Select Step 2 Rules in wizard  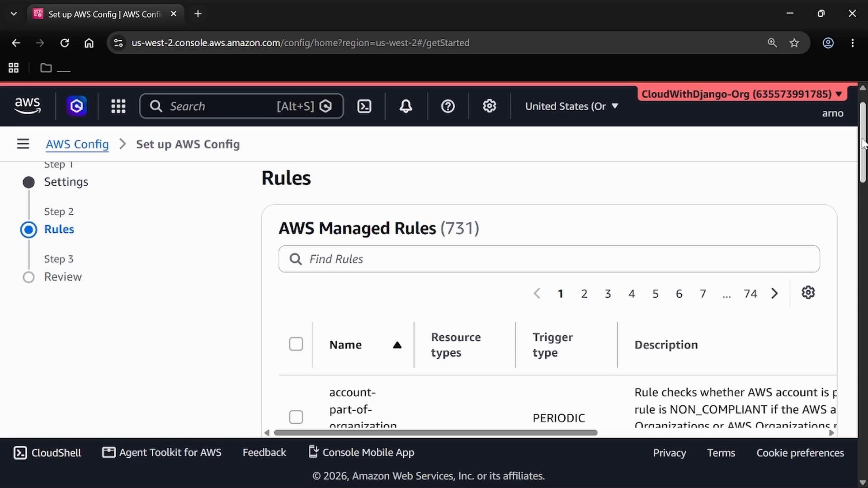(59, 230)
